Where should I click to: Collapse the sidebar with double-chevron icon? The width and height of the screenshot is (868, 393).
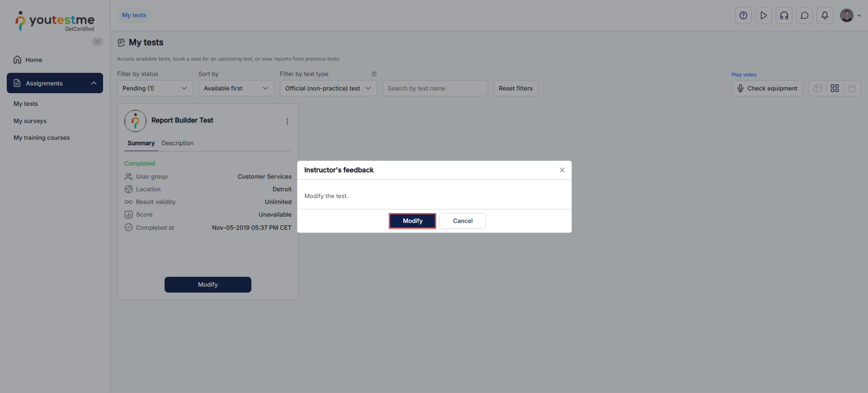[98, 42]
